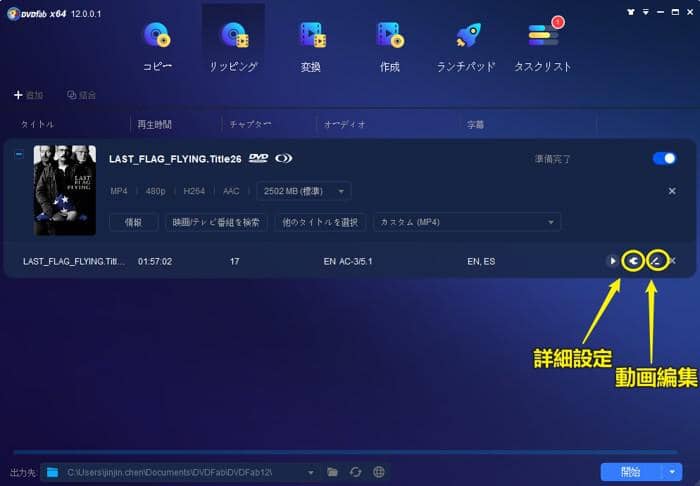Play preview of the LAST_FLAG_FLYING title
700x486 pixels.
pos(612,261)
